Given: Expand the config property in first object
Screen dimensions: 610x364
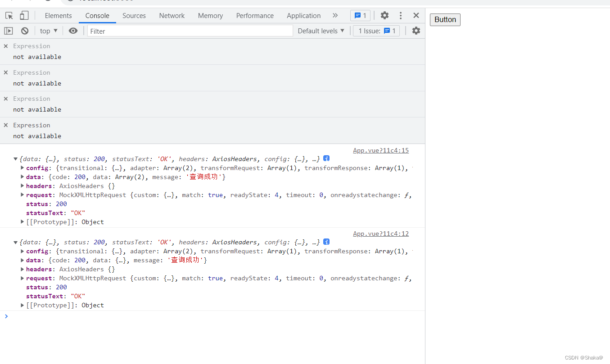Looking at the screenshot, I should pos(23,168).
